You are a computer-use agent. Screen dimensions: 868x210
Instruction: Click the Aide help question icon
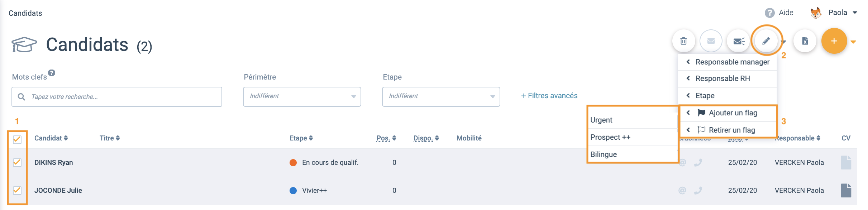[x=769, y=13]
